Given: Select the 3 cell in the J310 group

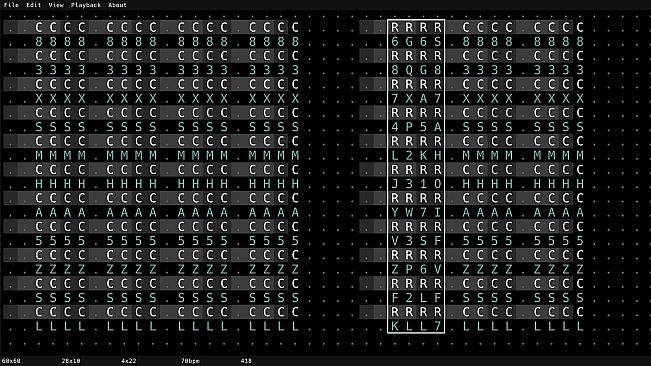Looking at the screenshot, I should (x=409, y=184).
